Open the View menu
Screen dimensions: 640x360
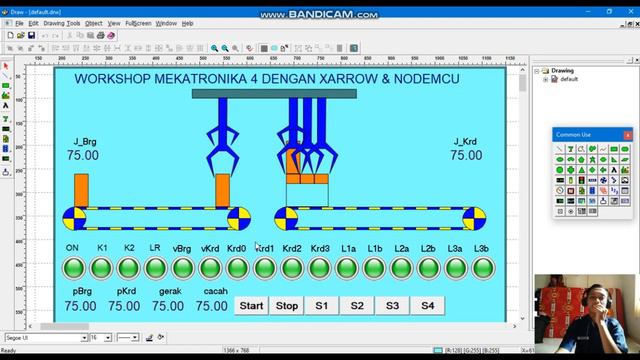pyautogui.click(x=114, y=24)
